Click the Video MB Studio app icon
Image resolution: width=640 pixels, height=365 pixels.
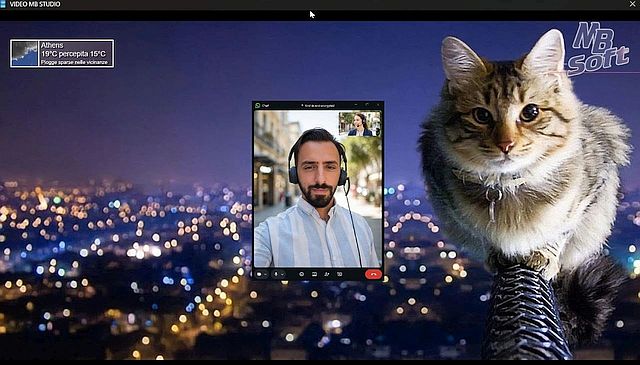point(3,4)
